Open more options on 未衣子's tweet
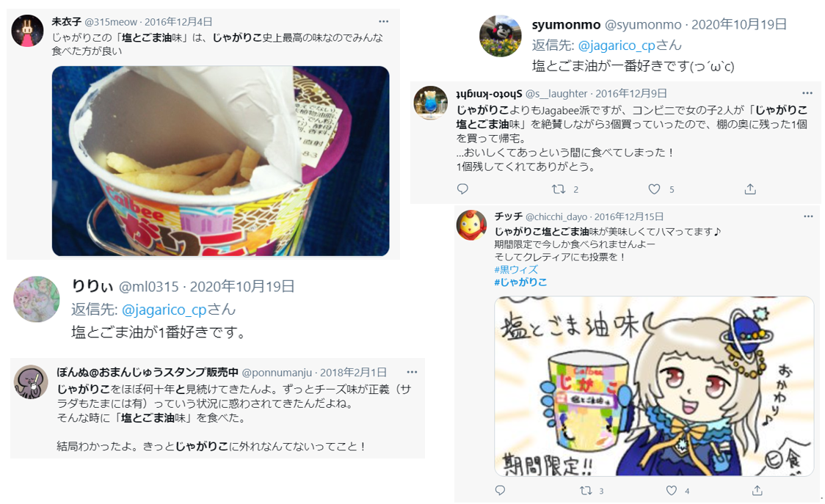 pos(384,21)
